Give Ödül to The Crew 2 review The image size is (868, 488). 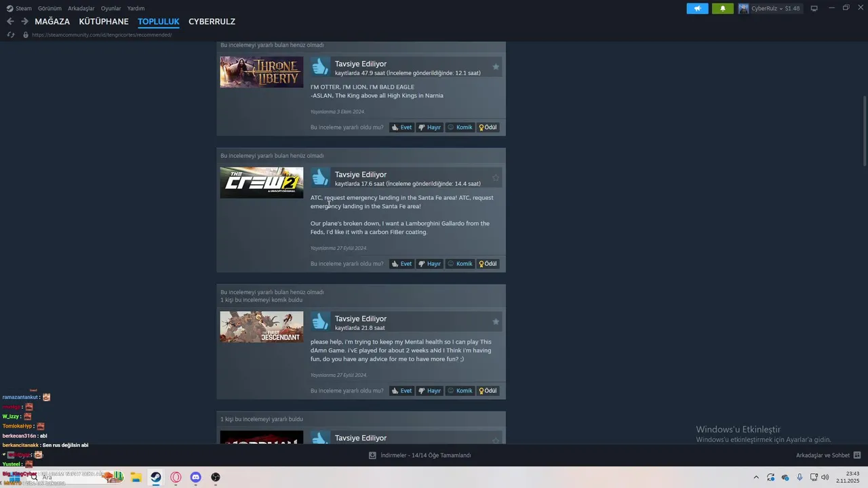click(x=488, y=264)
